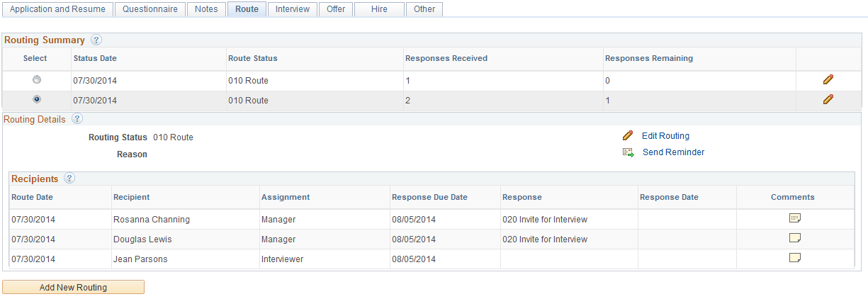Click the Comments column header
The width and height of the screenshot is (868, 299).
(793, 197)
